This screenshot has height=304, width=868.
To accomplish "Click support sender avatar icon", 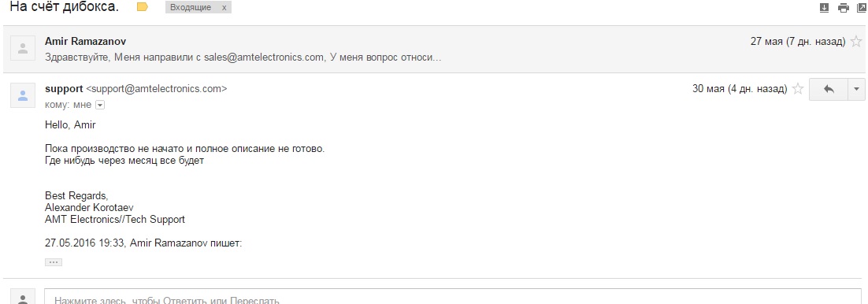I will coord(23,96).
